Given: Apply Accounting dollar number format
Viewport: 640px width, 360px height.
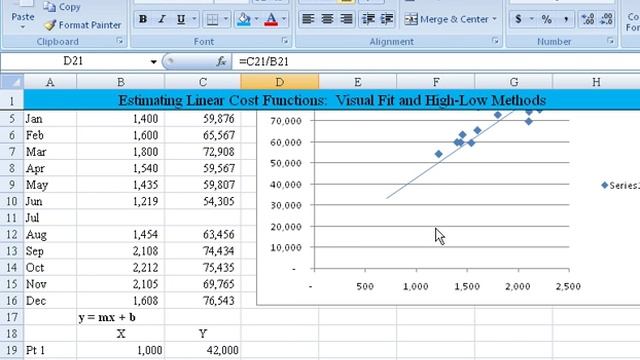Looking at the screenshot, I should (518, 19).
